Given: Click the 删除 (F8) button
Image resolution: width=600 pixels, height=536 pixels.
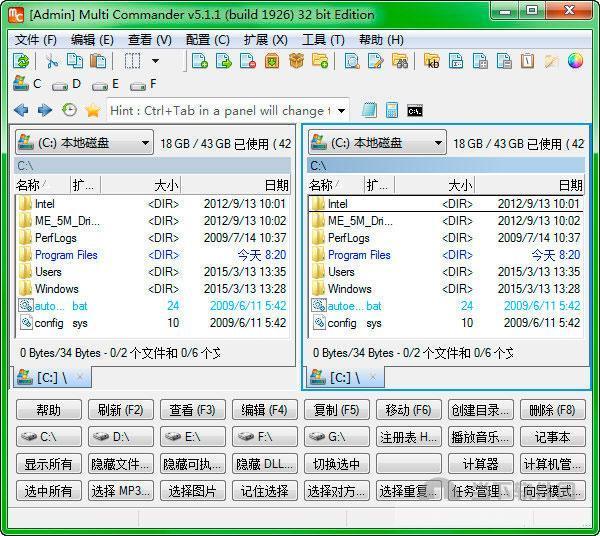Looking at the screenshot, I should pos(553,410).
